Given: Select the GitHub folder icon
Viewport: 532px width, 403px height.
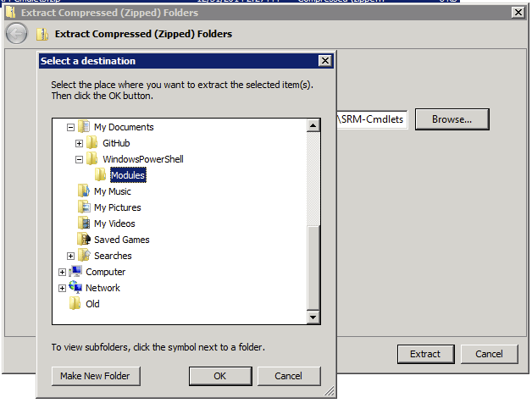Looking at the screenshot, I should click(x=92, y=143).
